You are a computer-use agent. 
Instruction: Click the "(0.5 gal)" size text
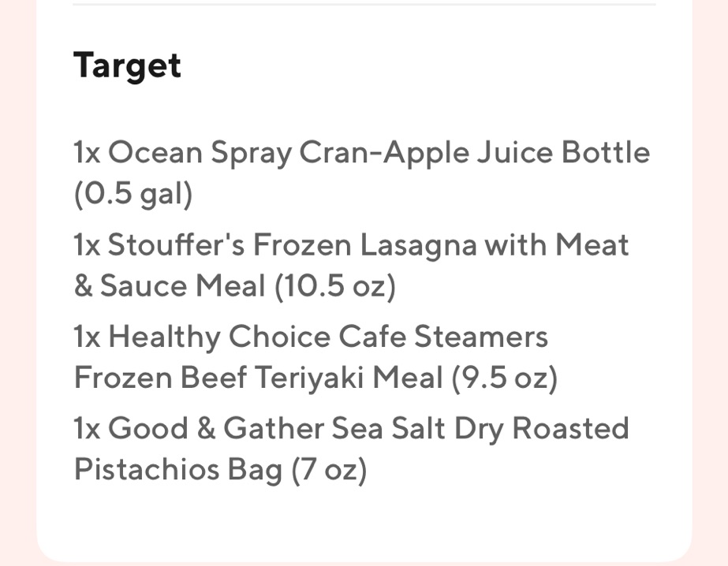tap(133, 195)
